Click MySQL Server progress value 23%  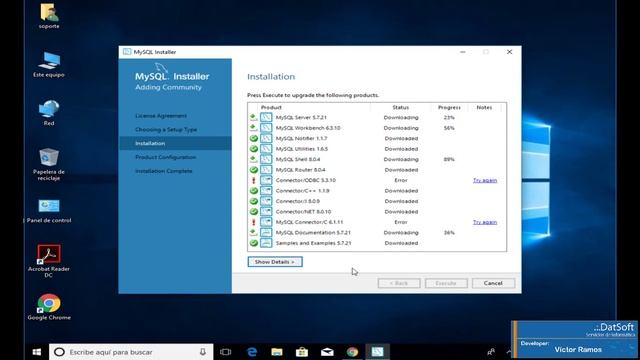pyautogui.click(x=449, y=118)
